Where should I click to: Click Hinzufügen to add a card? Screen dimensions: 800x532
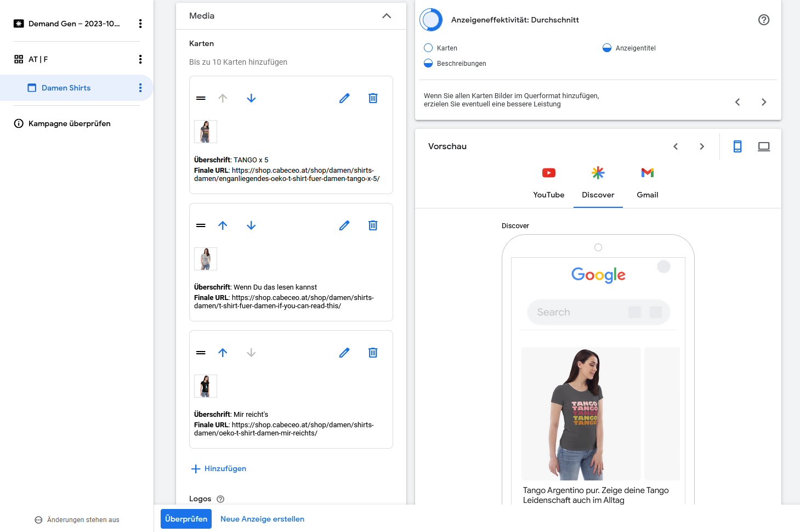(x=219, y=468)
